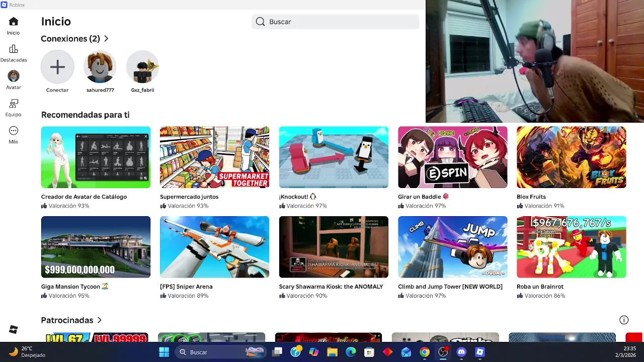Viewport: 644px width, 362px height.
Task: Open Microsoft Edge from the taskbar
Action: [x=351, y=352]
